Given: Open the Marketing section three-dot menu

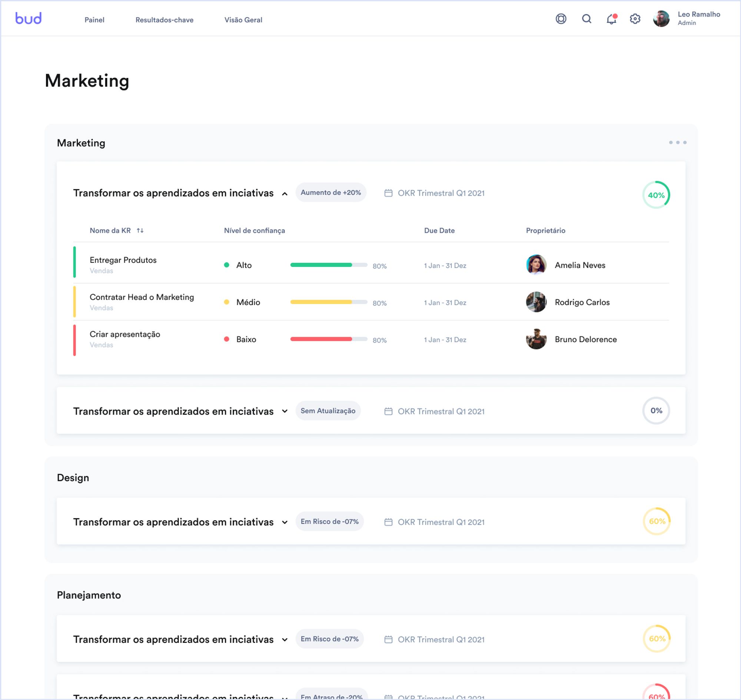Looking at the screenshot, I should coord(677,142).
